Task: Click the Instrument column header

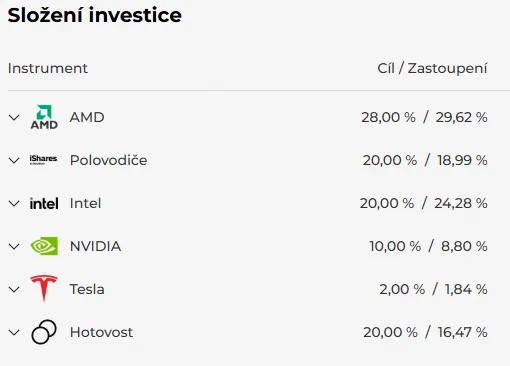Action: 48,68
